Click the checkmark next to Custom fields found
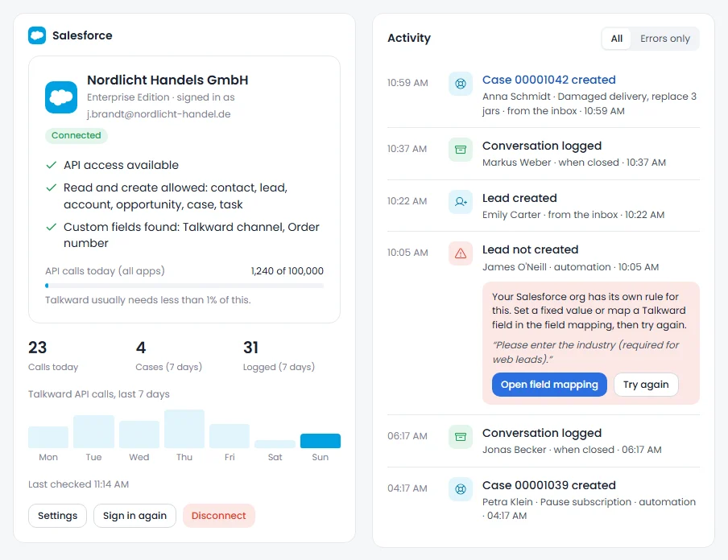This screenshot has width=728, height=560. pos(52,227)
